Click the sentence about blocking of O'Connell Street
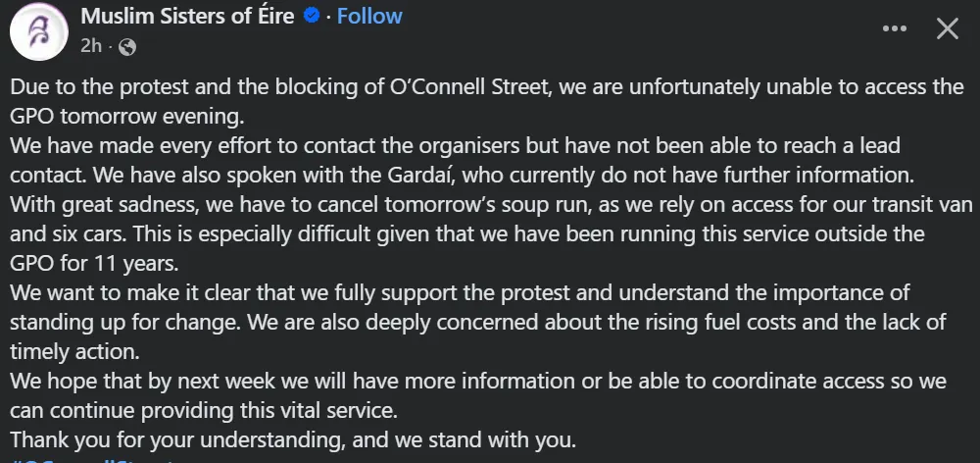The width and height of the screenshot is (980, 463). point(392,86)
